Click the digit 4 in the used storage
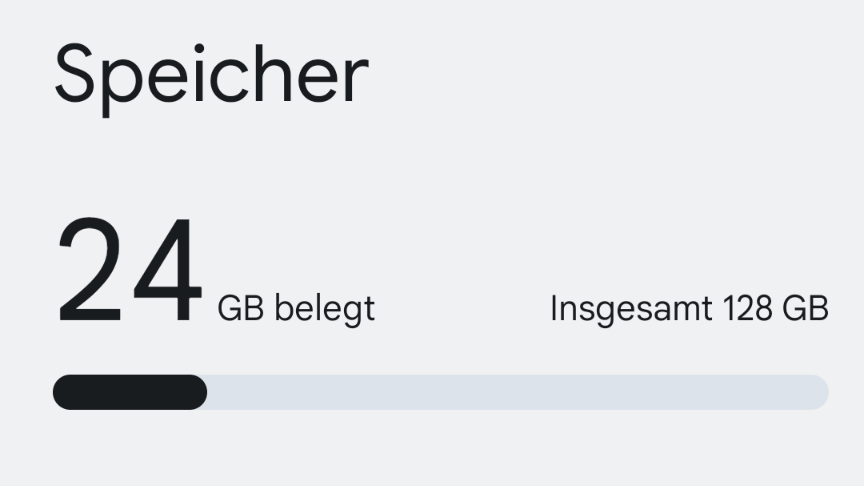This screenshot has height=486, width=864. point(166,273)
